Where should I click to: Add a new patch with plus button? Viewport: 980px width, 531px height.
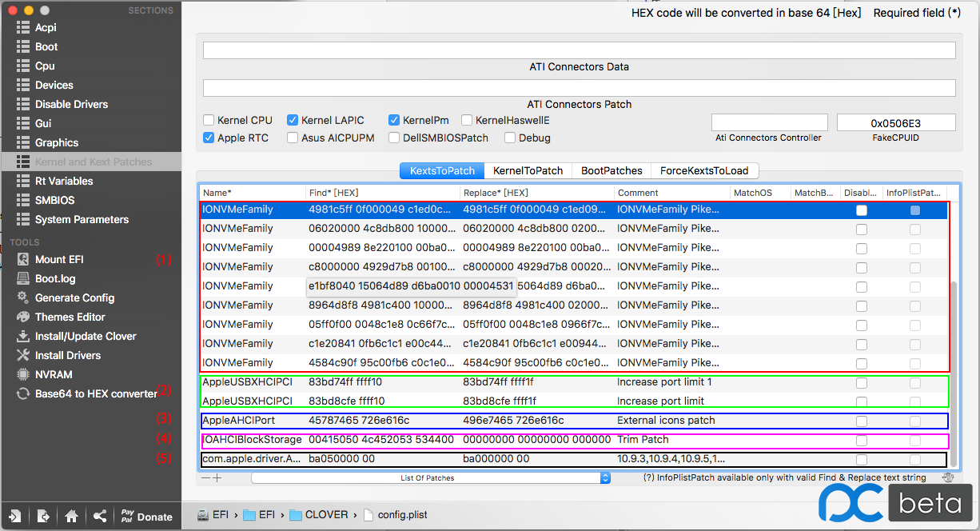[217, 477]
